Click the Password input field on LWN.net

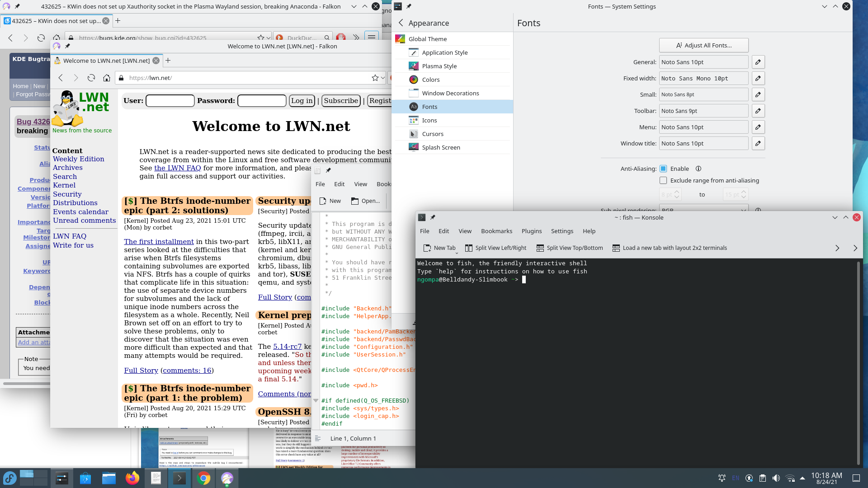click(262, 101)
